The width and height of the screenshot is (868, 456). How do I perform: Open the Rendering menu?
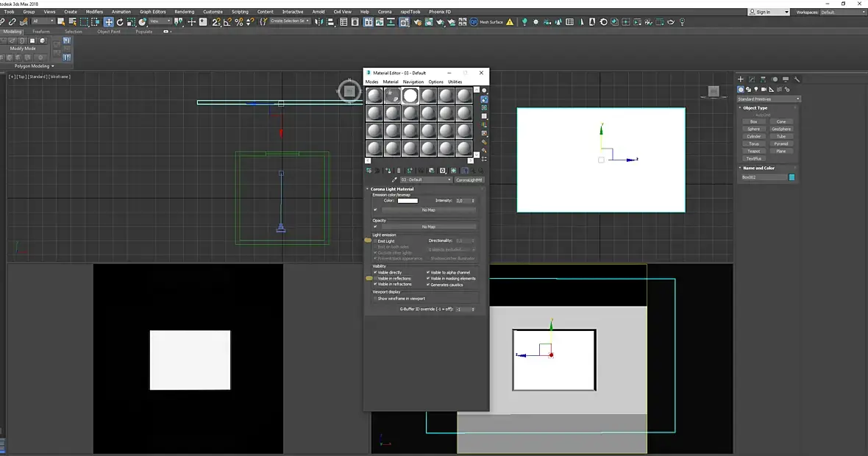click(184, 12)
